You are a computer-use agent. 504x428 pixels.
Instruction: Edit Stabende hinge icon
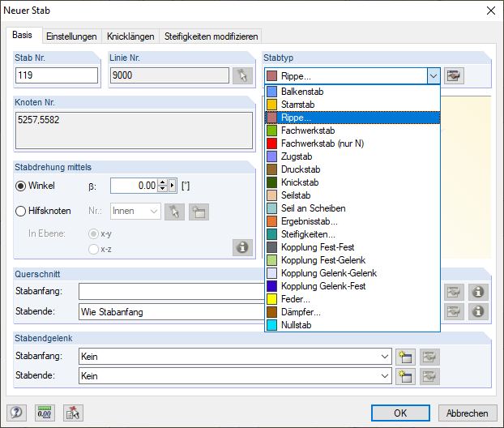pos(429,376)
